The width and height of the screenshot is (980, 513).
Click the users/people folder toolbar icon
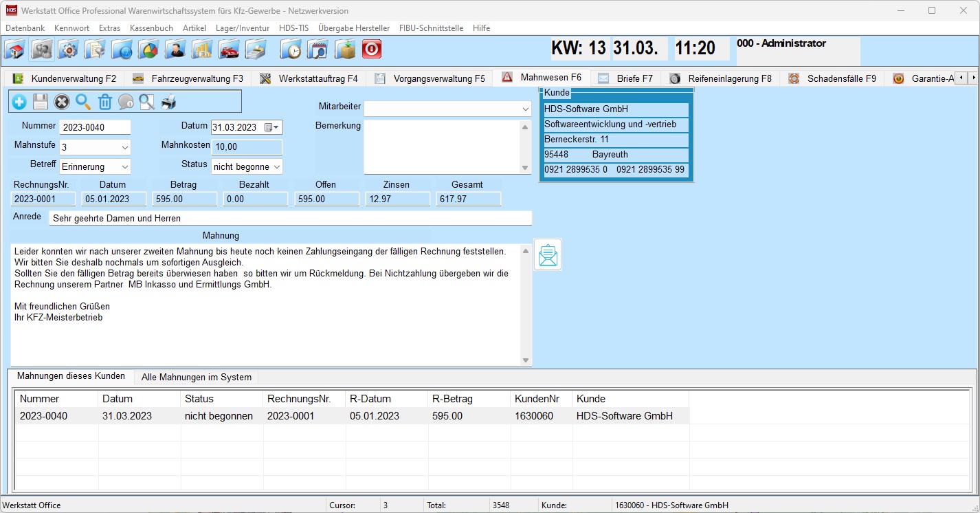pos(42,50)
